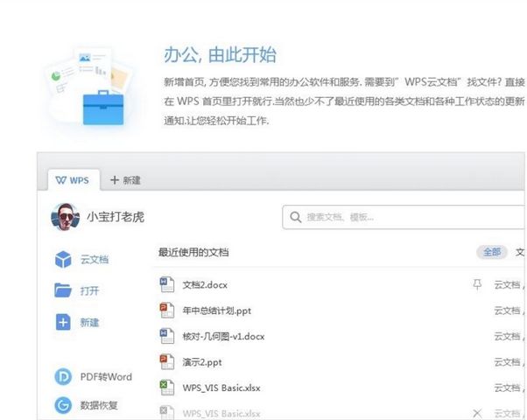The width and height of the screenshot is (527, 420).
Task: Switch to the WPS home tab
Action: (74, 179)
